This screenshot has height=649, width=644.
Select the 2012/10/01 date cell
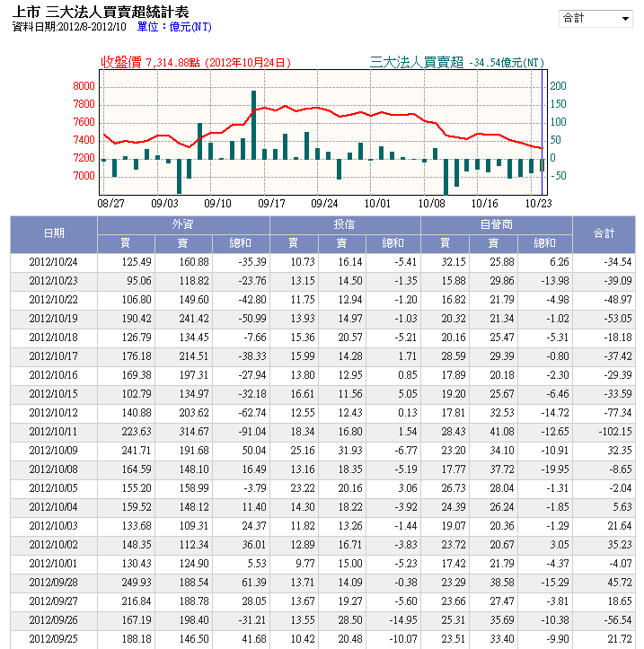point(54,564)
